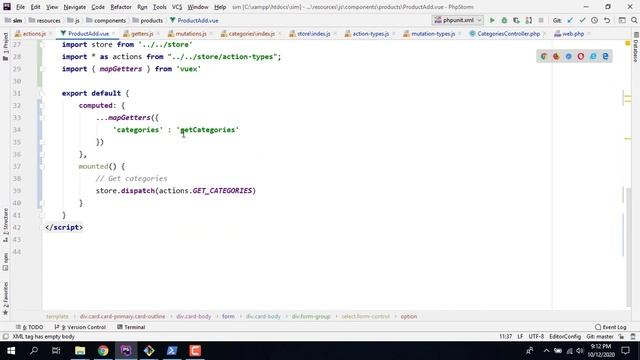Open the Navigate menu
This screenshot has width=640, height=360.
pyautogui.click(x=75, y=7)
